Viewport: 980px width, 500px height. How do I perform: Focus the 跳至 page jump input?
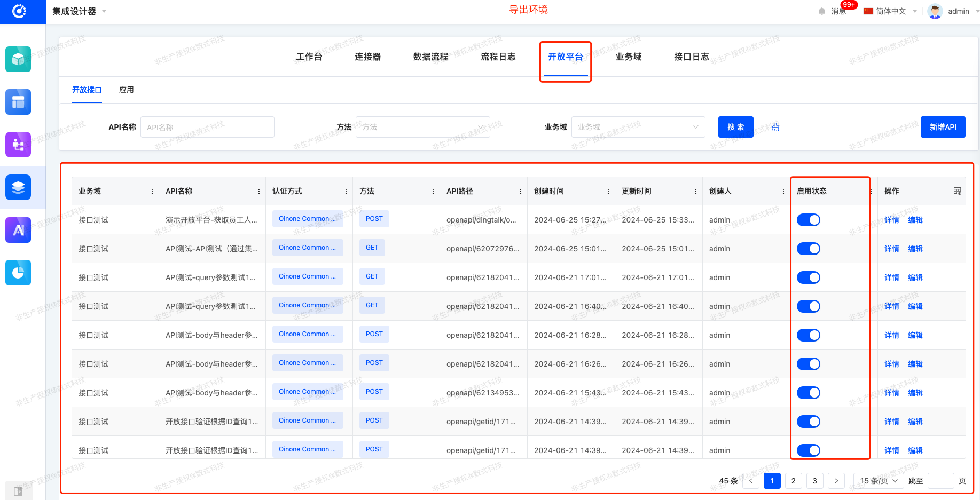tap(941, 481)
